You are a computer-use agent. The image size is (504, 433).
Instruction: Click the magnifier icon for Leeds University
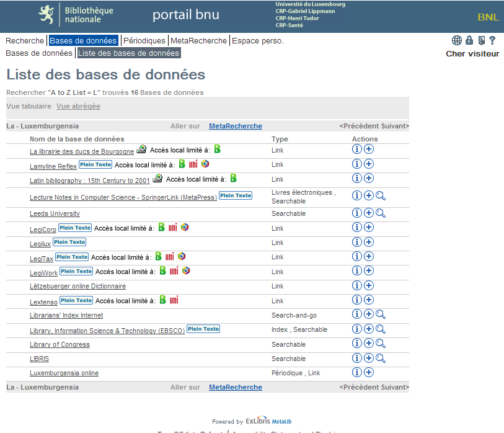[x=381, y=213]
